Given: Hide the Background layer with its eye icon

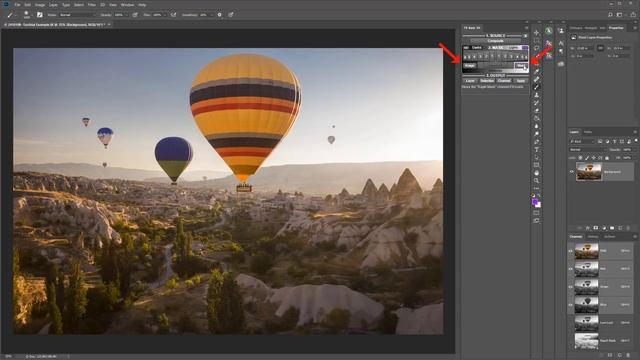Looking at the screenshot, I should (x=571, y=172).
